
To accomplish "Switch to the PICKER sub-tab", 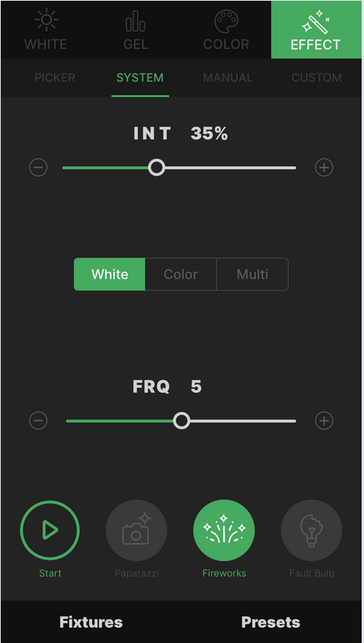I will (x=55, y=77).
